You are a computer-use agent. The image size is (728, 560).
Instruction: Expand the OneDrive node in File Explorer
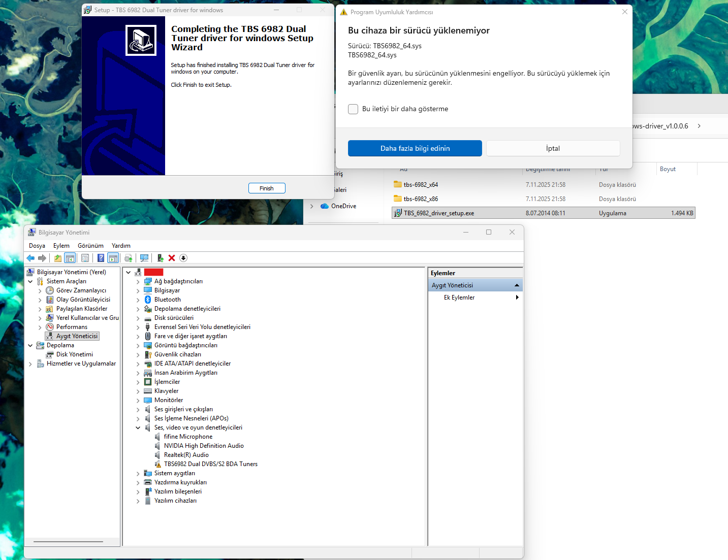tap(311, 206)
